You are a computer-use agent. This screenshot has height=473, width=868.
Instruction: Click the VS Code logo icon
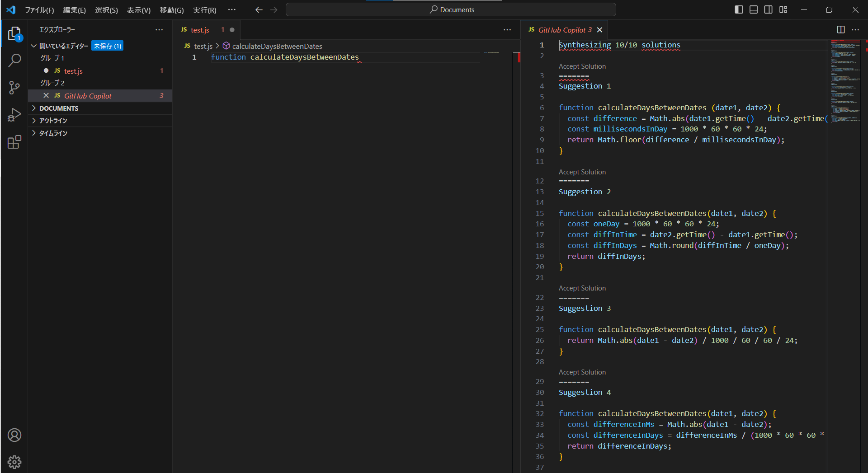(x=11, y=9)
